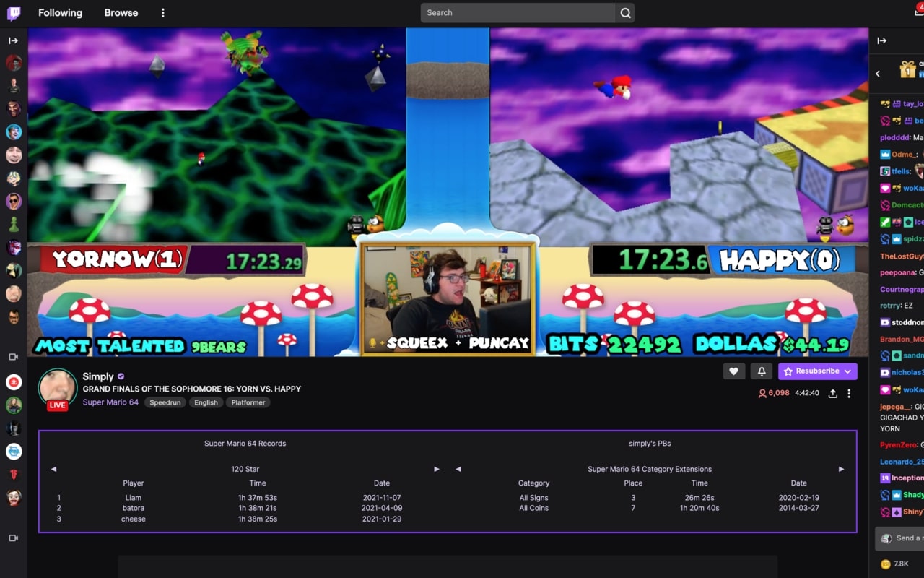Open the Super Mario 64 game link
924x578 pixels.
tap(110, 402)
